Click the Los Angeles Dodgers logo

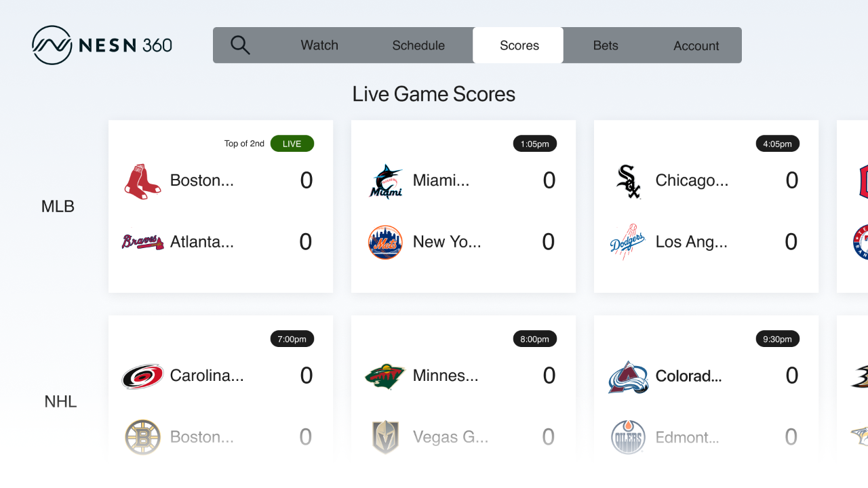[628, 241]
